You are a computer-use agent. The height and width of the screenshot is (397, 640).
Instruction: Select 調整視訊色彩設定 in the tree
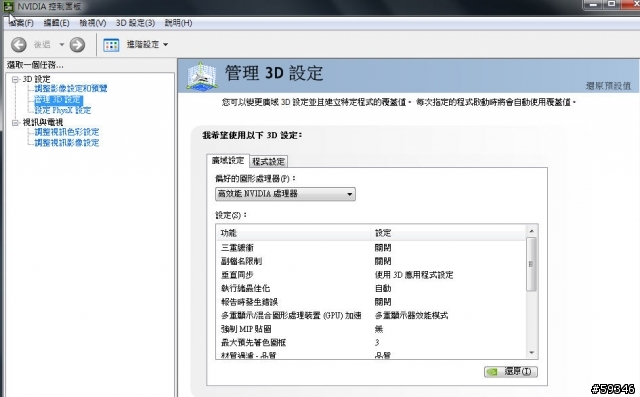67,132
